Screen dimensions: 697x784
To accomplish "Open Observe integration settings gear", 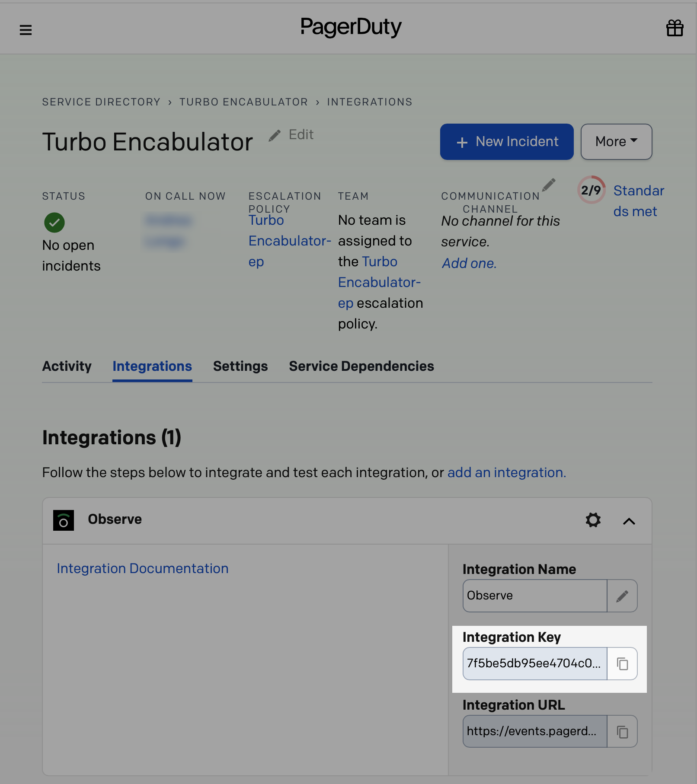I will pos(593,520).
